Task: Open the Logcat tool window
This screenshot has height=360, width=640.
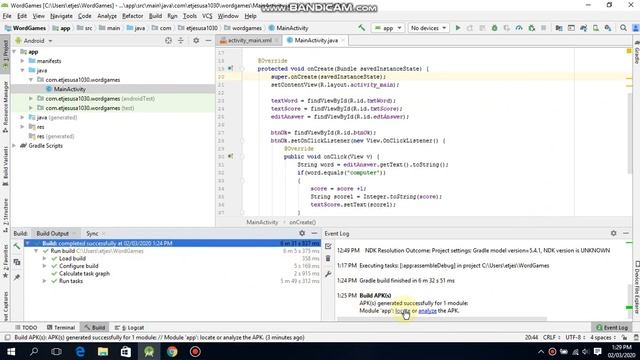Action: point(130,327)
